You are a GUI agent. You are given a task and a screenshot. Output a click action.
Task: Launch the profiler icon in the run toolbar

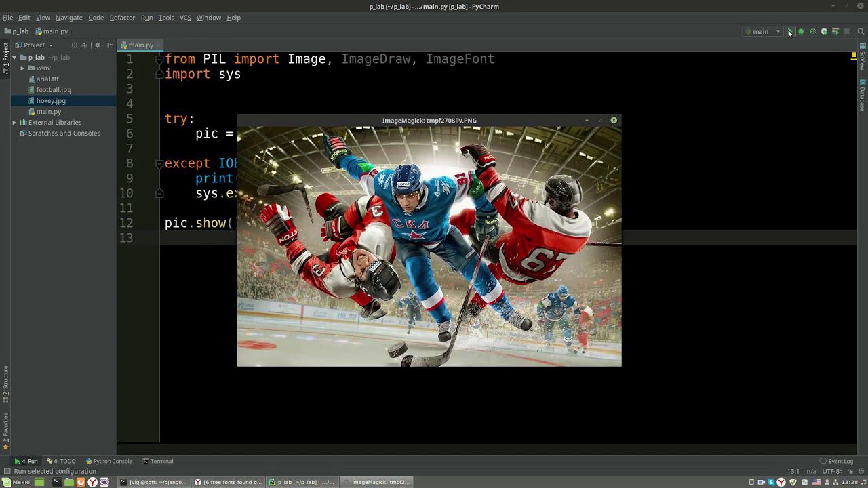coord(824,32)
